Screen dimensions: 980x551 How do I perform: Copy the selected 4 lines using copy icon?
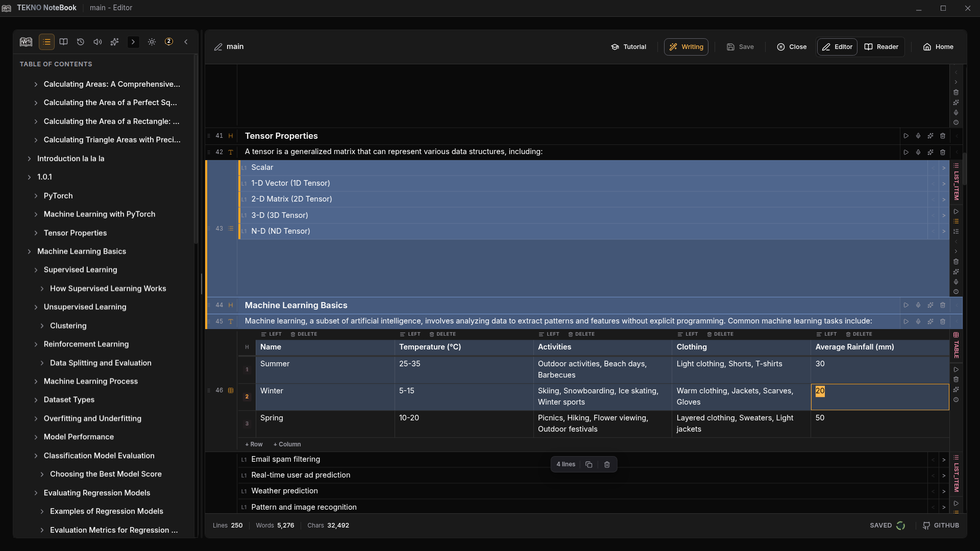[589, 464]
